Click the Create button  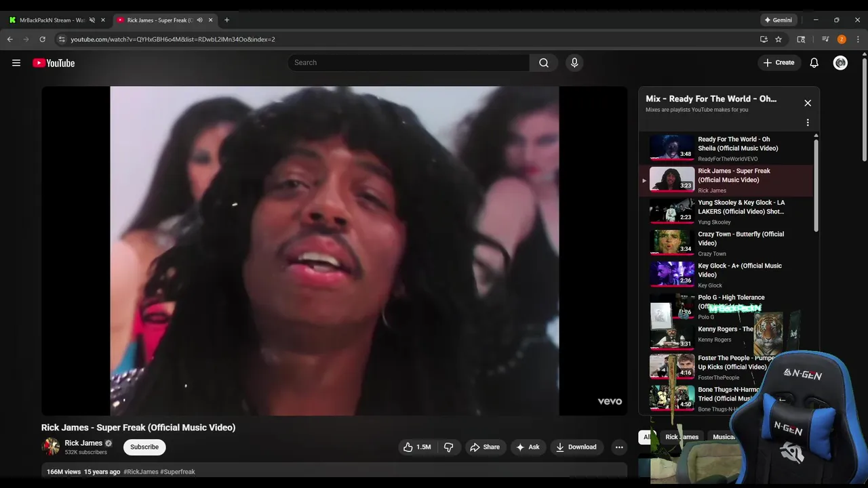click(x=778, y=63)
